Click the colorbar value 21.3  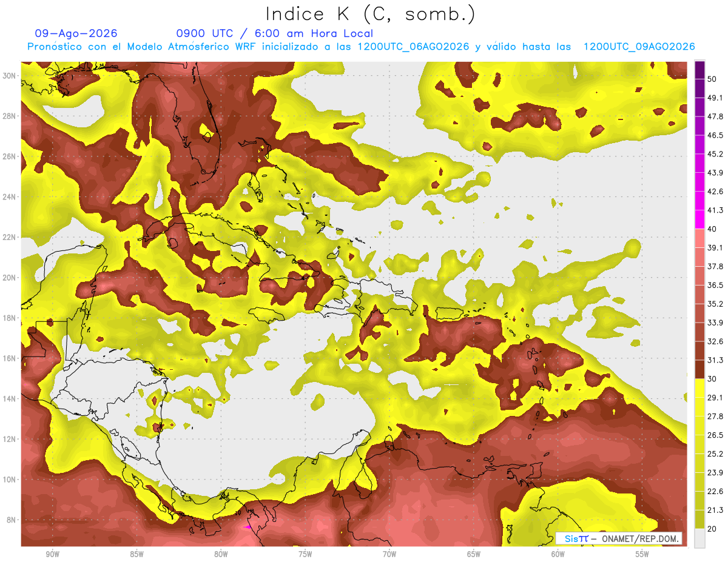click(x=715, y=510)
